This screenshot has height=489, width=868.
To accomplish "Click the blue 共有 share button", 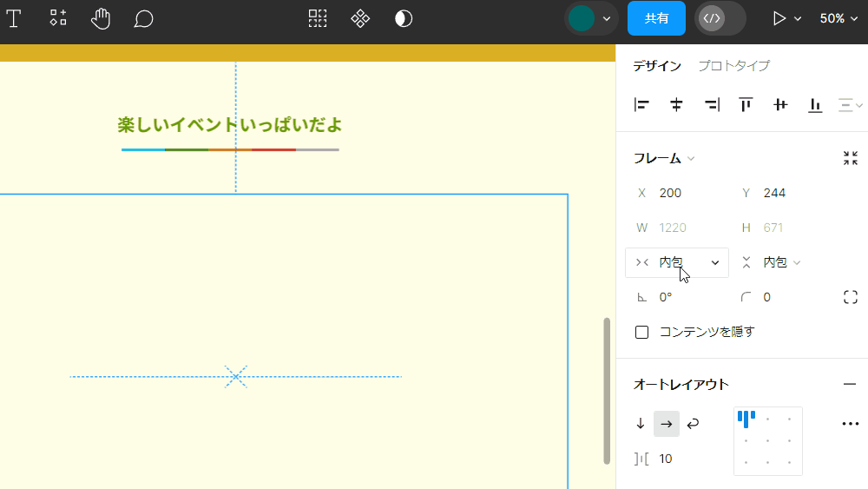I will pyautogui.click(x=656, y=18).
